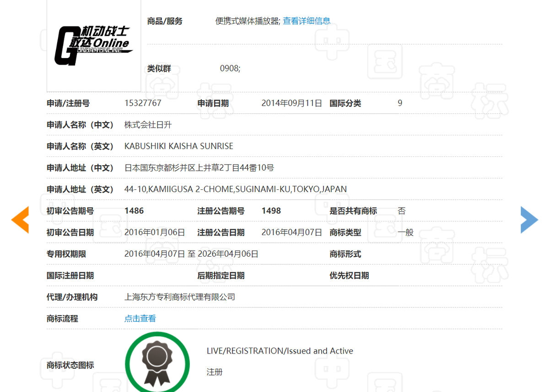This screenshot has width=549, height=392.
Task: Click the green registration status medal icon
Action: (157, 364)
